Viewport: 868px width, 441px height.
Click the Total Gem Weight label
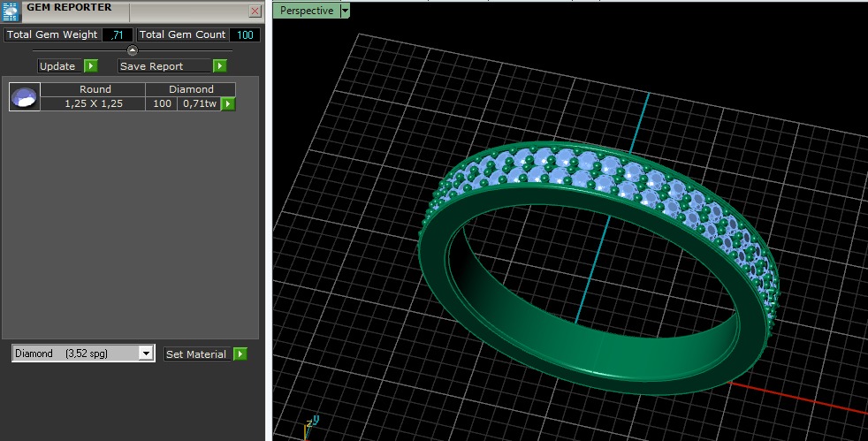pos(52,34)
